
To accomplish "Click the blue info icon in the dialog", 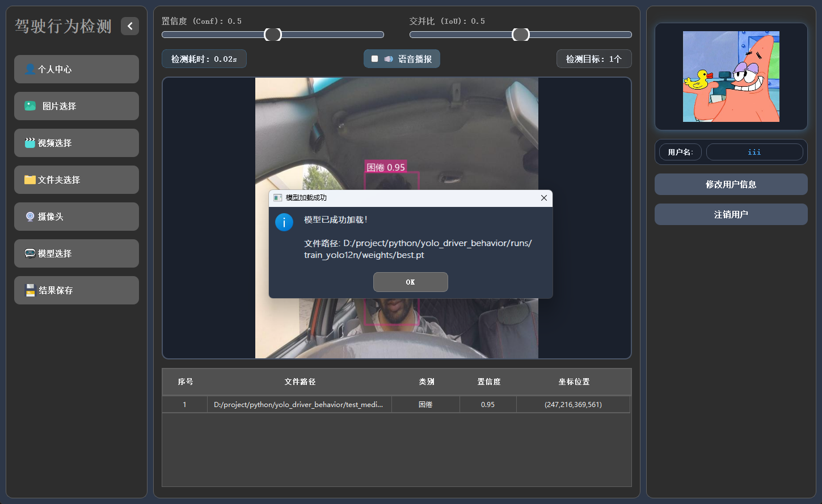I will pyautogui.click(x=284, y=222).
